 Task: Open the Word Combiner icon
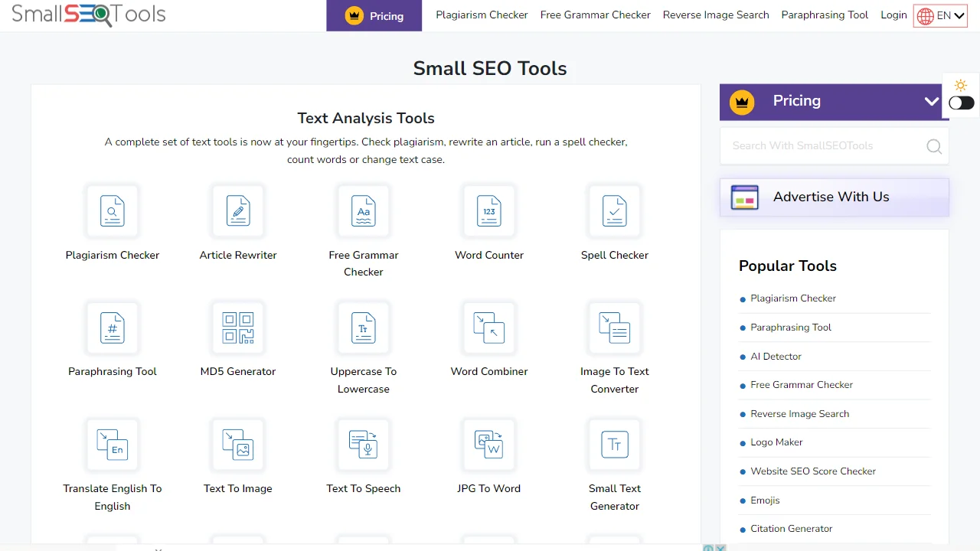coord(489,328)
